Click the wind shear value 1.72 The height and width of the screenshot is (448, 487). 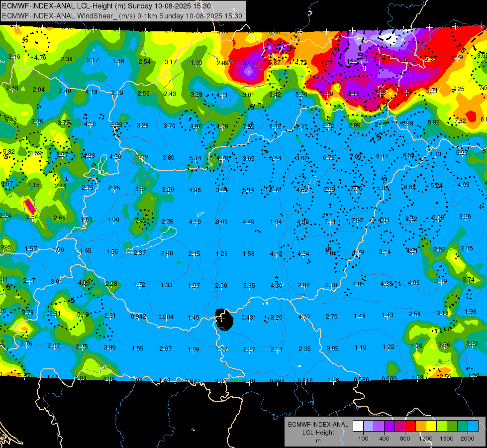point(139,285)
